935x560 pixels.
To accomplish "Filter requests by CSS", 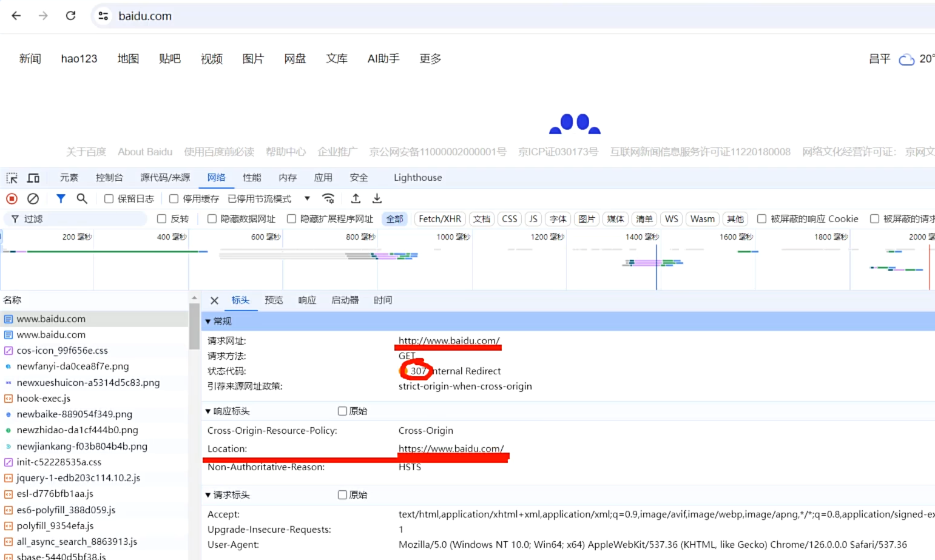I will tap(510, 219).
